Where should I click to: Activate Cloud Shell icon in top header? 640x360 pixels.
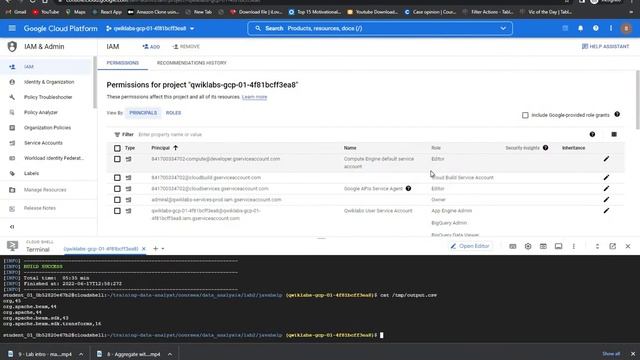coord(565,28)
